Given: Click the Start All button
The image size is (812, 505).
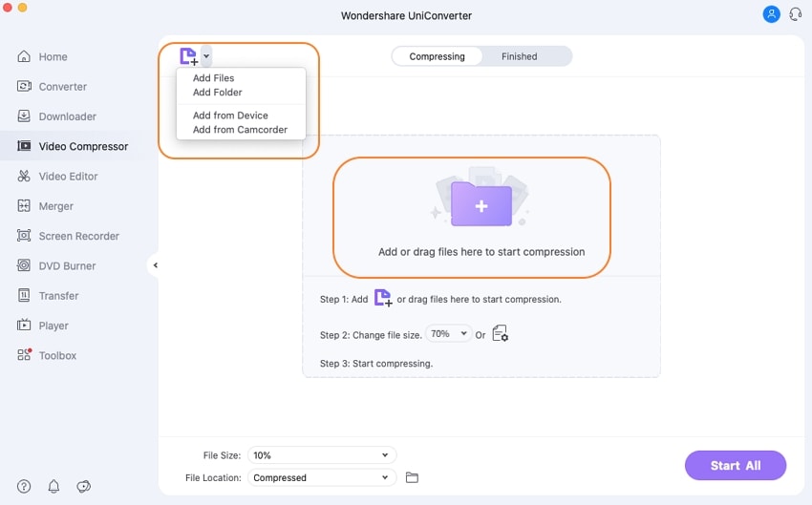Looking at the screenshot, I should pos(736,466).
